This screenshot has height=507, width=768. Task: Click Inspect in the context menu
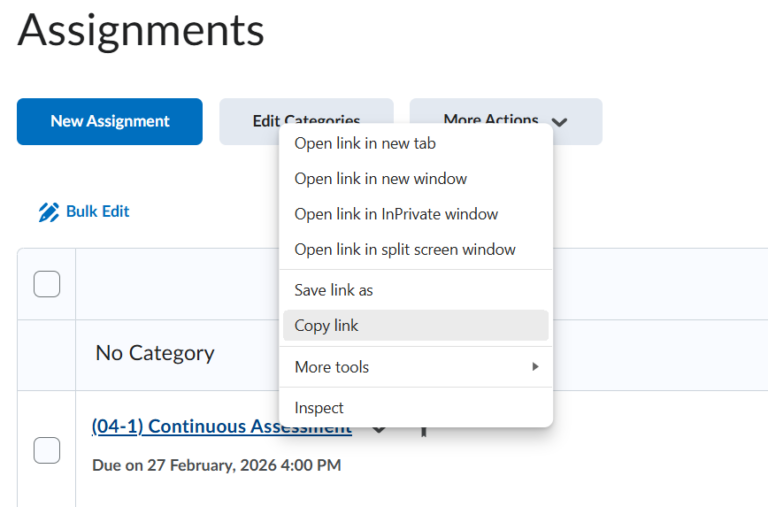319,408
